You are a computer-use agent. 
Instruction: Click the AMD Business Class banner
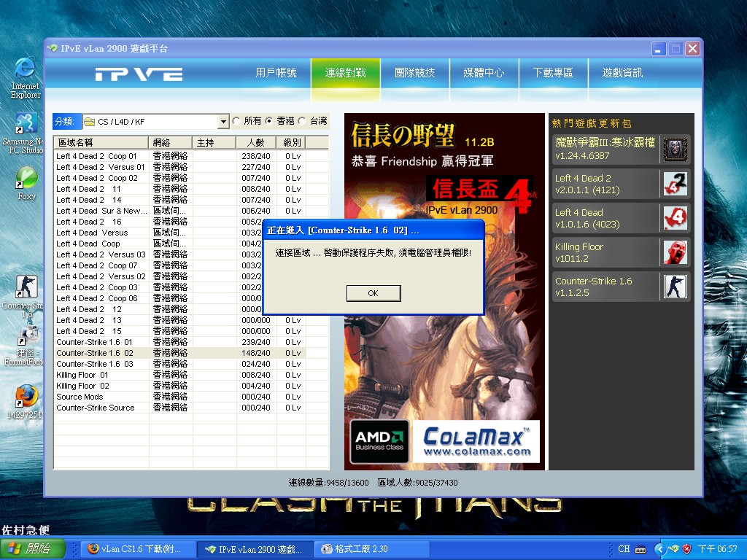[x=379, y=441]
